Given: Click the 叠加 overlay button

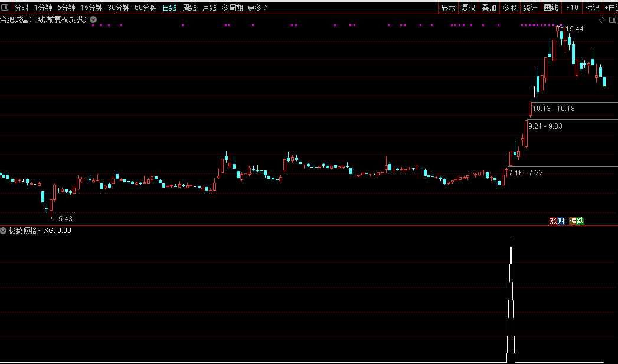Looking at the screenshot, I should (489, 8).
